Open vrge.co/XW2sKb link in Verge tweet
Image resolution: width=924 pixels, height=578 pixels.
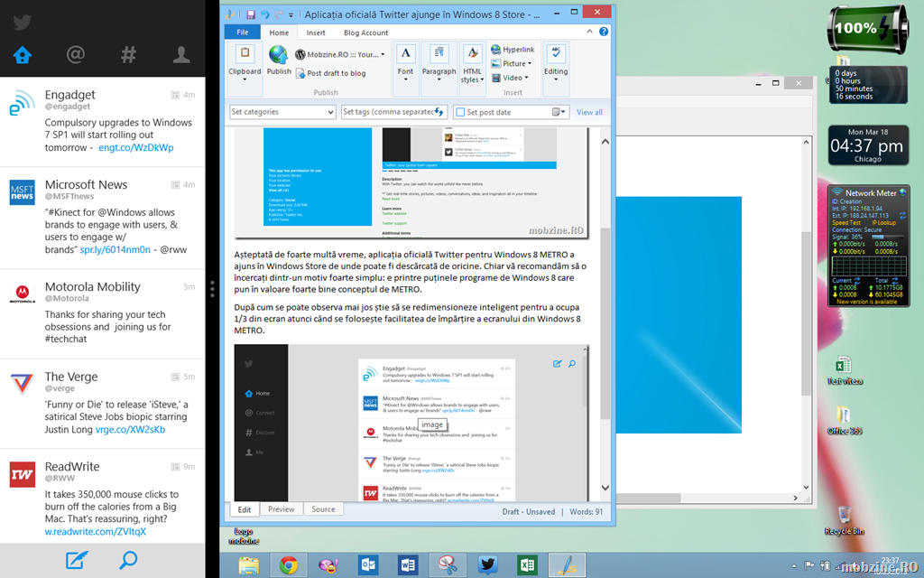coord(130,429)
